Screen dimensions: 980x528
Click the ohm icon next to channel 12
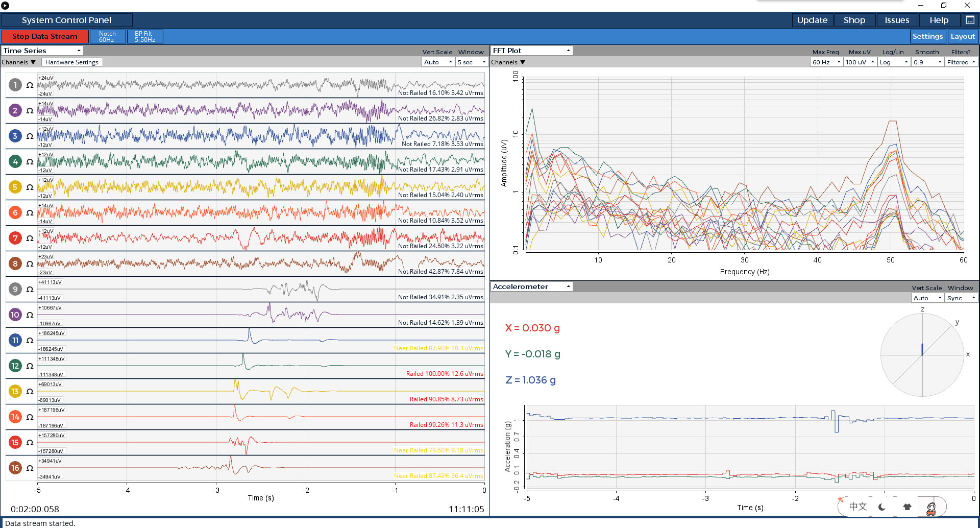click(x=30, y=366)
